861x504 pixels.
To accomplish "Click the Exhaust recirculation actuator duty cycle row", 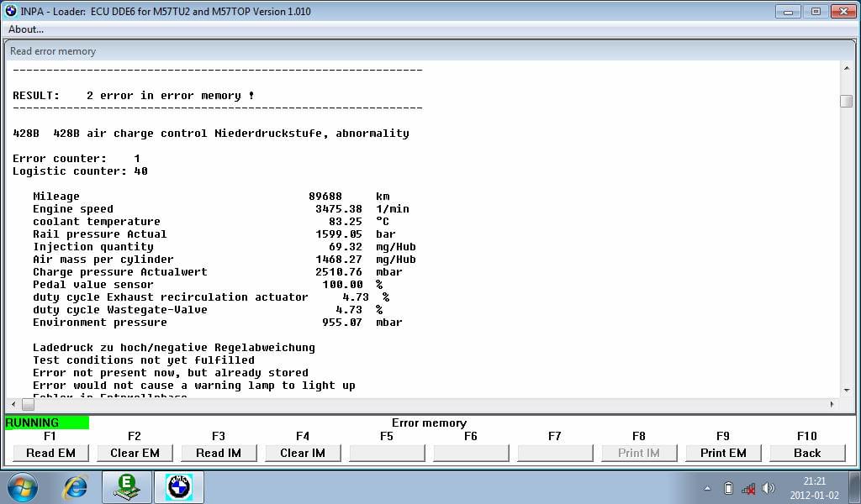I will pos(211,297).
